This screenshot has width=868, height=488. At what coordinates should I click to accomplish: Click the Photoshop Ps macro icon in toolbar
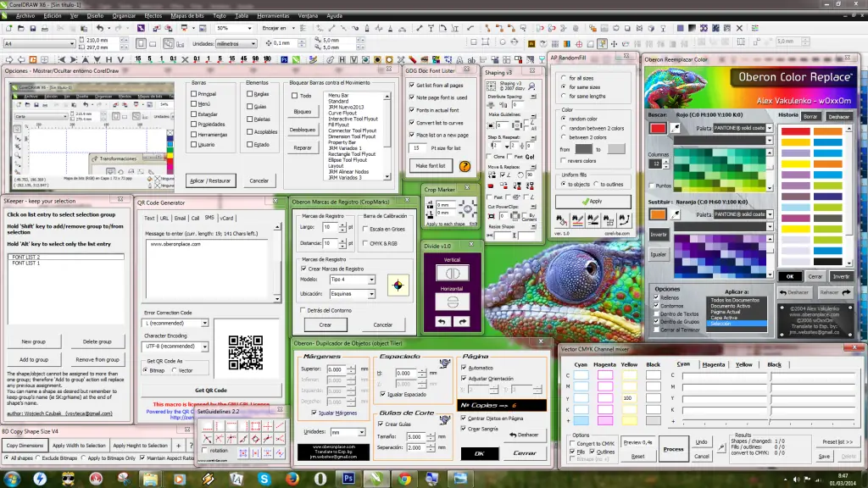pyautogui.click(x=285, y=59)
